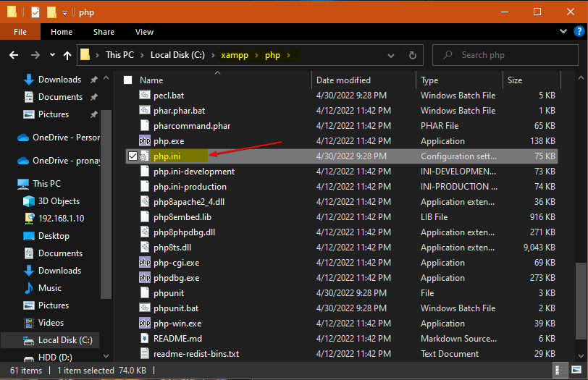Select the php-cgi.exe icon
The height and width of the screenshot is (380, 588).
pyautogui.click(x=145, y=263)
